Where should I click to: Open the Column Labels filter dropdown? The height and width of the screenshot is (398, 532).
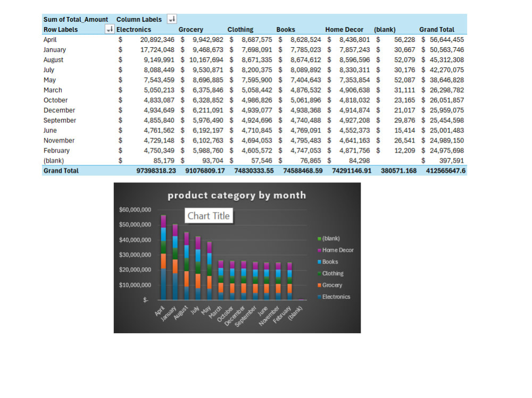172,19
